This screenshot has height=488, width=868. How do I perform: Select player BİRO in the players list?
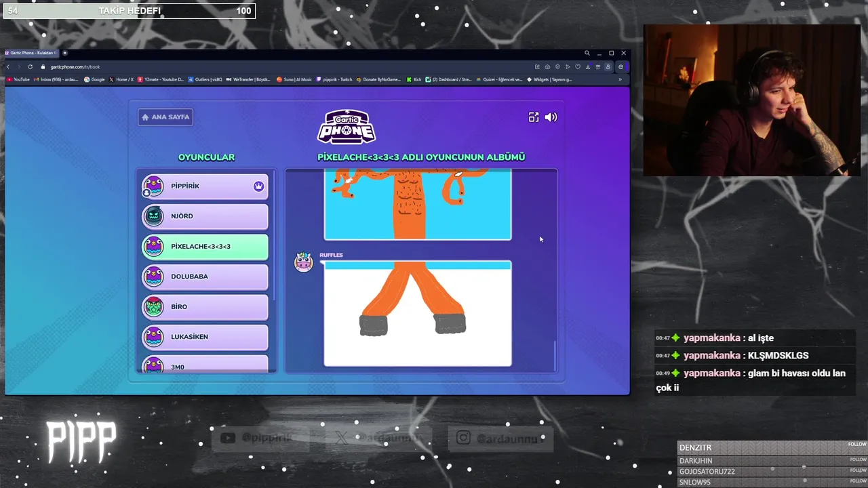[205, 307]
